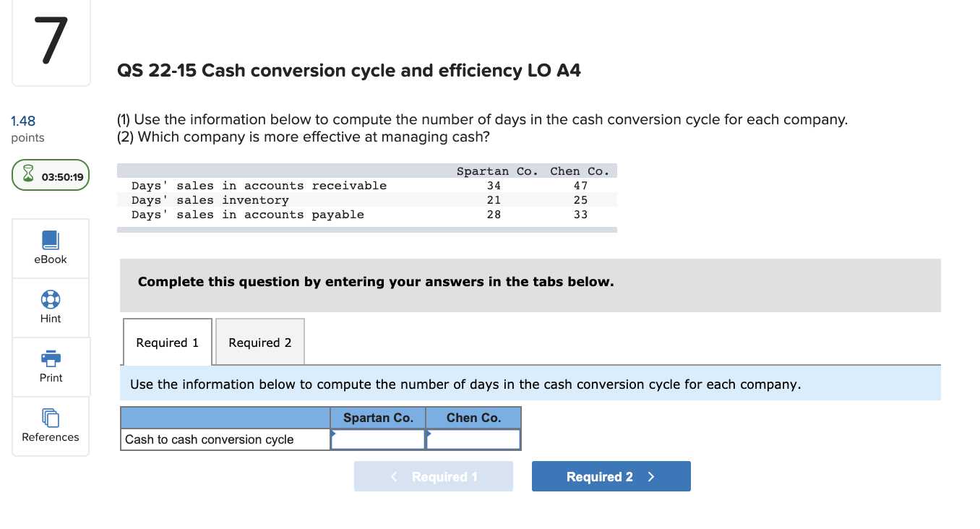Click the Chen Co. answer input box

(473, 439)
